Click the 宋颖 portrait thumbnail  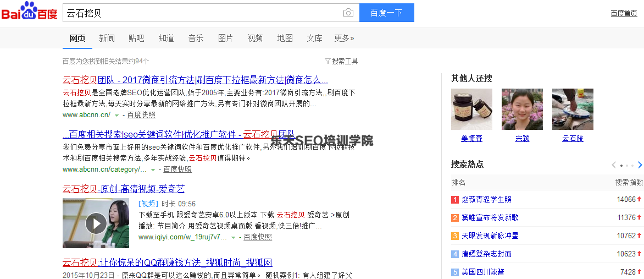point(522,109)
